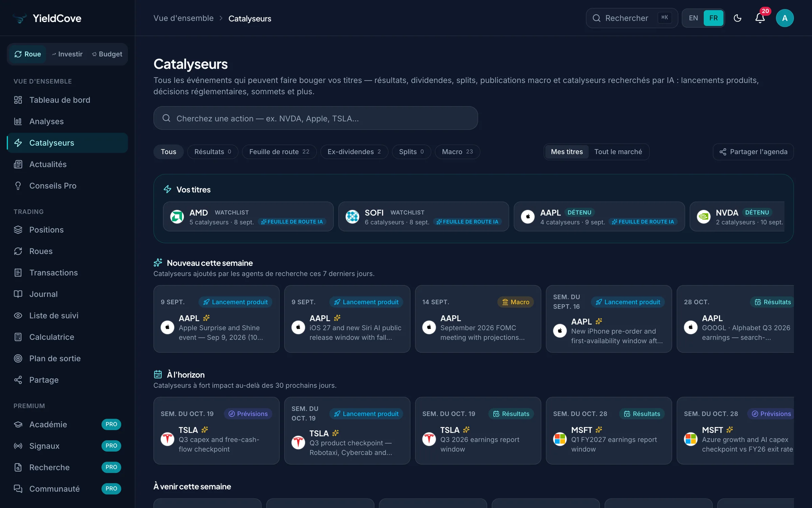812x508 pixels.
Task: Open Transactions in sidebar
Action: coord(67,273)
